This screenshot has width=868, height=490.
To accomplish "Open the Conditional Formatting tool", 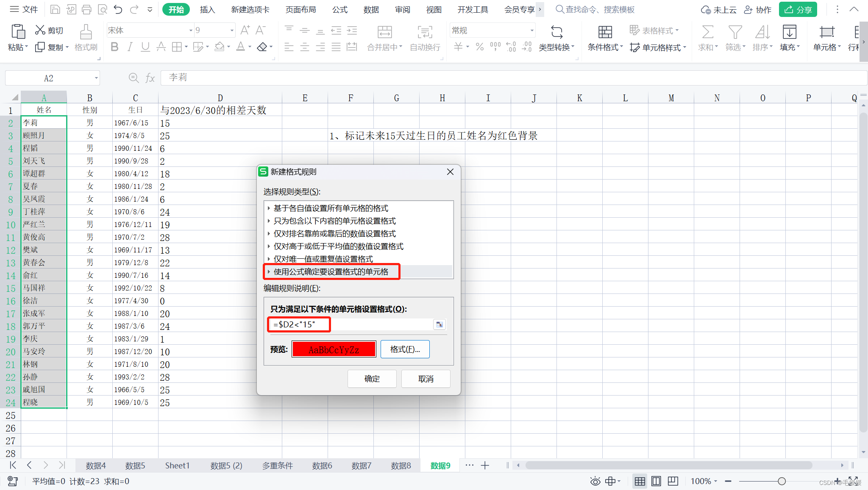I will point(605,32).
